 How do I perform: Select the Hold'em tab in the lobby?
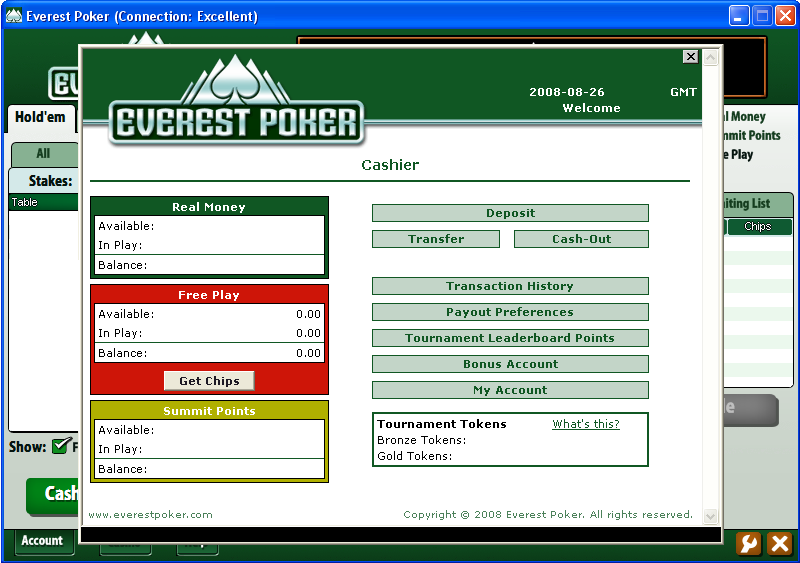pyautogui.click(x=41, y=117)
